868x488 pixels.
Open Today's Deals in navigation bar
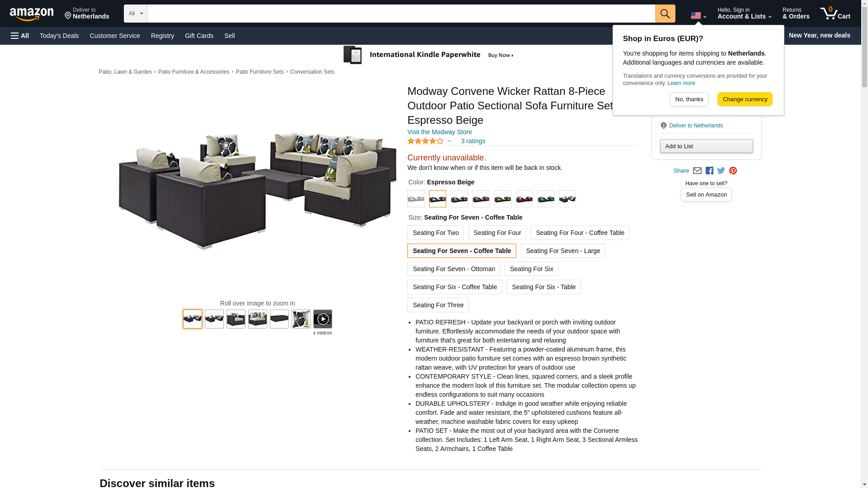59,36
